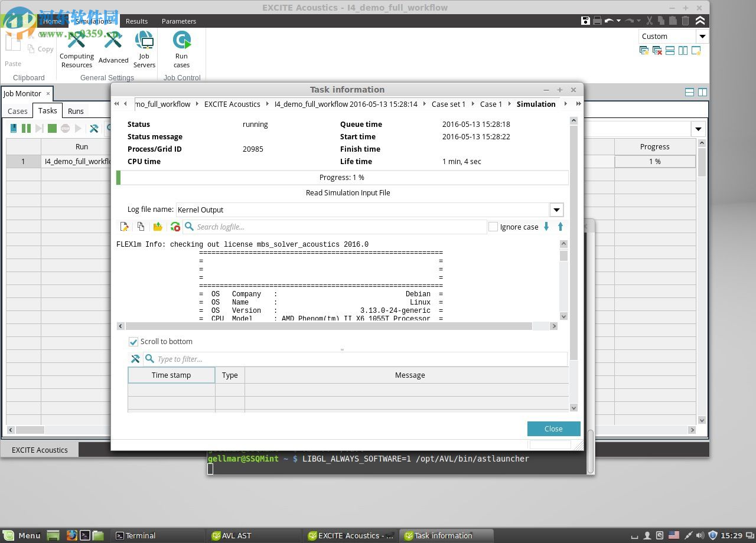The height and width of the screenshot is (543, 756).
Task: Click export log folder icon
Action: [x=158, y=227]
